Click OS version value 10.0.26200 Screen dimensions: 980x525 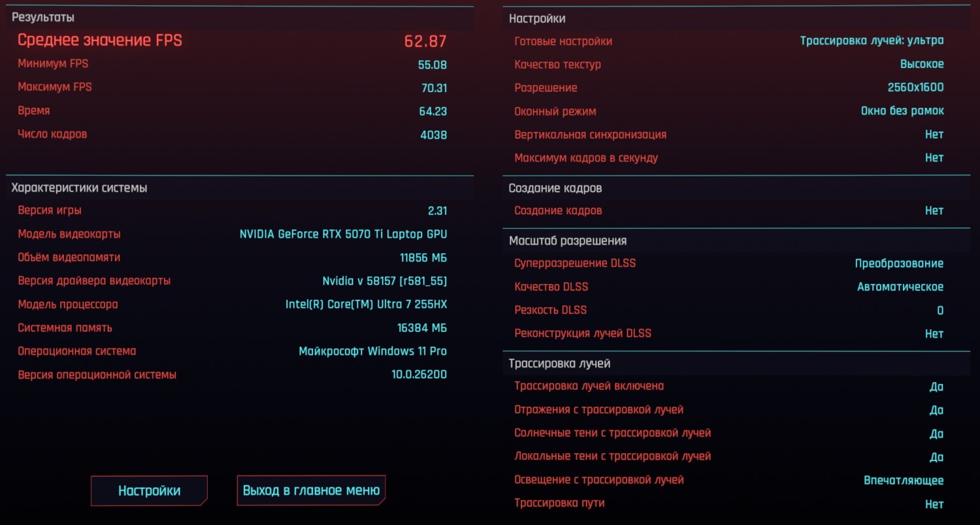(419, 375)
